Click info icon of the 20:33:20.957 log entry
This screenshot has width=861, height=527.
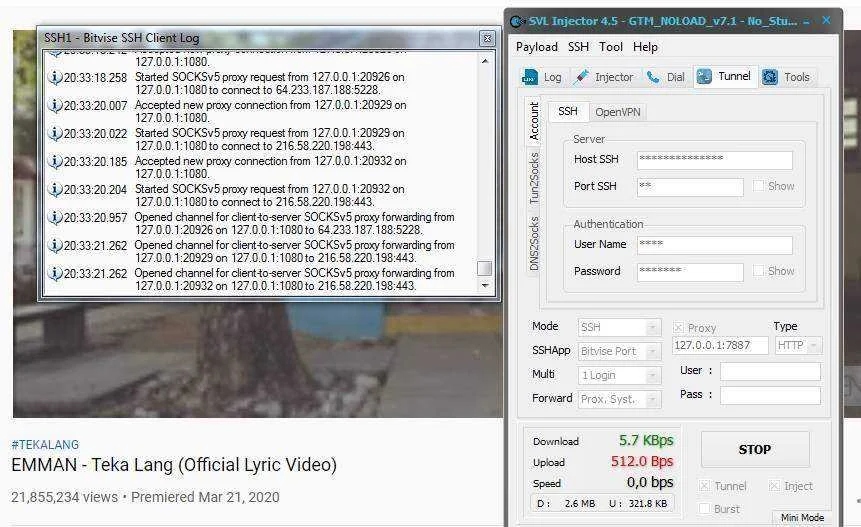click(54, 217)
